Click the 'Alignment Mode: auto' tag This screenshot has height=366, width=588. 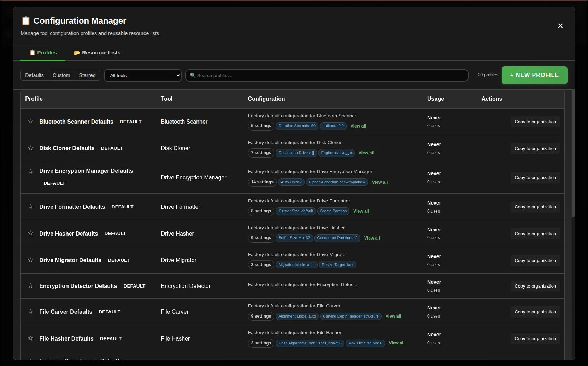pyautogui.click(x=297, y=316)
